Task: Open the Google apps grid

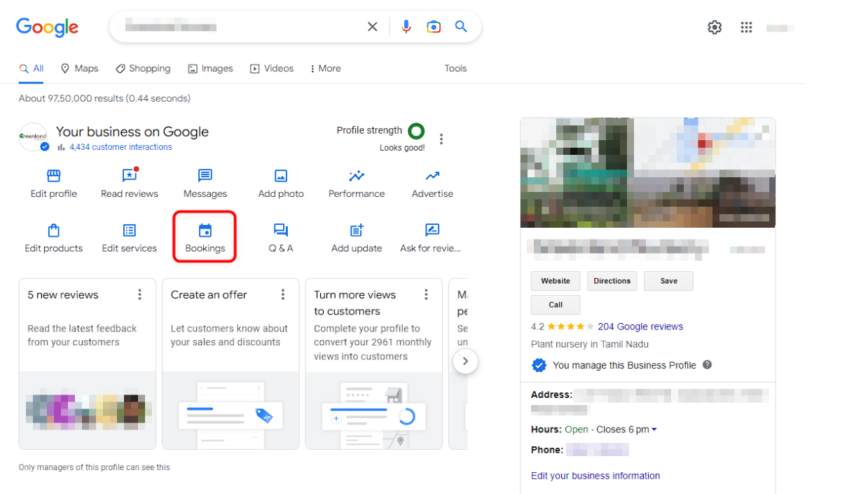Action: 746,27
